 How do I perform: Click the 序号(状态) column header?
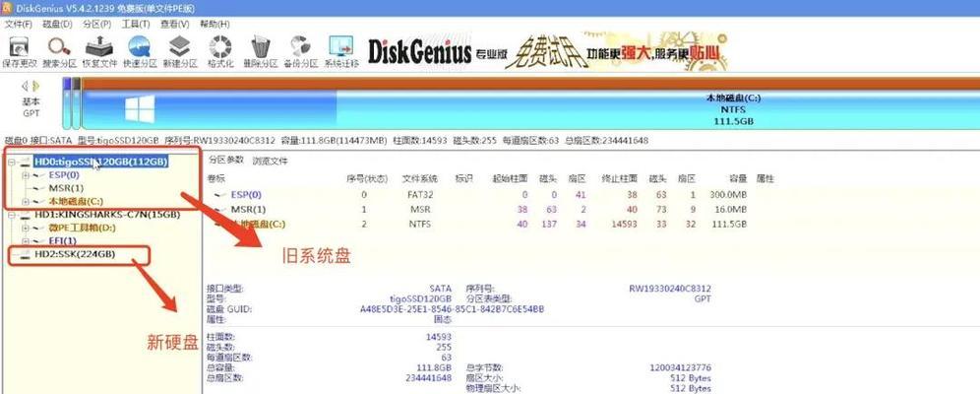pos(368,179)
